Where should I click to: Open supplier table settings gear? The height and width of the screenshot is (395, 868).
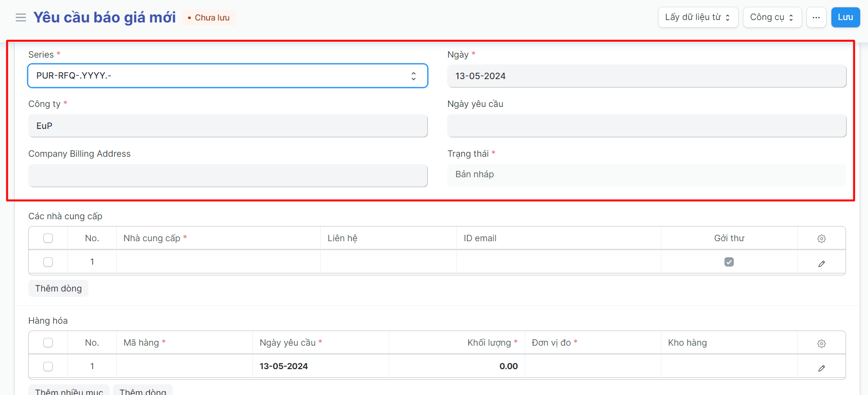click(821, 239)
